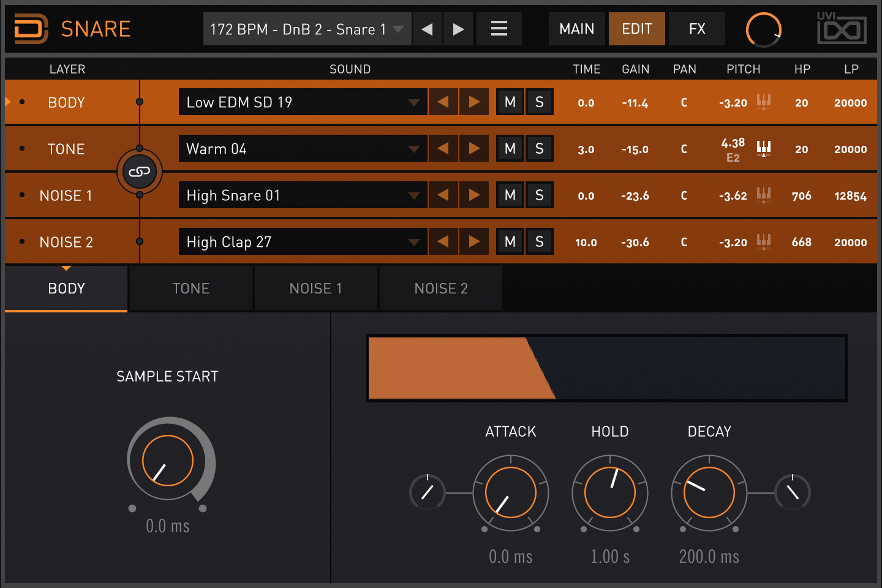
Task: Expand the High Clap 27 sound list
Action: pyautogui.click(x=414, y=242)
